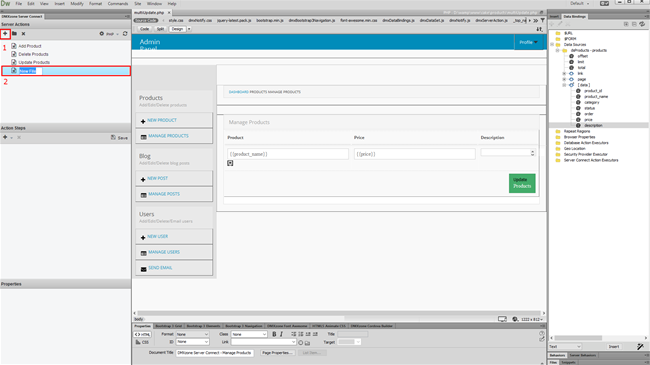Switch to the Insert panel tab

554,17
